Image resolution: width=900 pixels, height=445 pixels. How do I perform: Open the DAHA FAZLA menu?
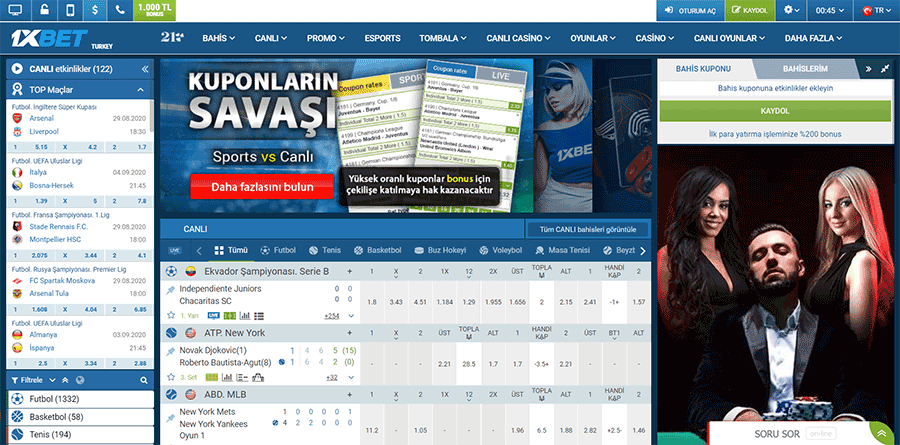813,38
